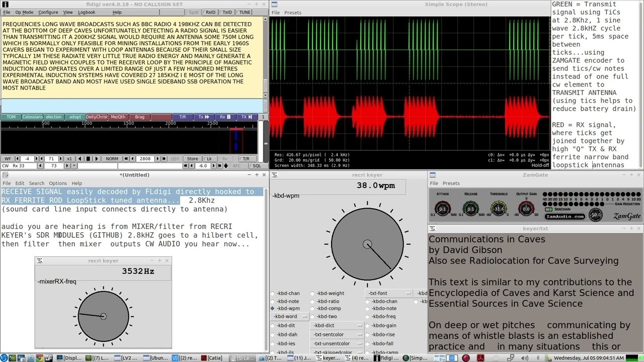This screenshot has height=362, width=644.
Task: Click the DeityChrist macro button
Action: coord(97,117)
